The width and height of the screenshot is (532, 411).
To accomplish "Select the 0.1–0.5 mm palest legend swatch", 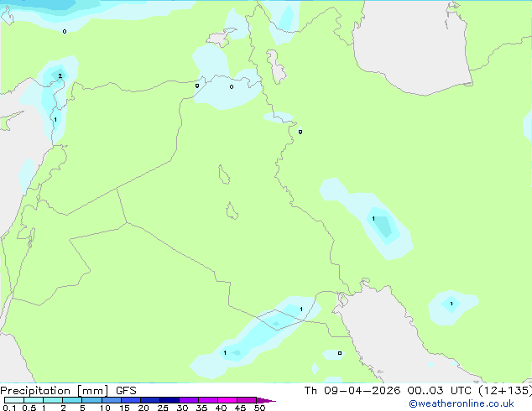I will [x=14, y=400].
